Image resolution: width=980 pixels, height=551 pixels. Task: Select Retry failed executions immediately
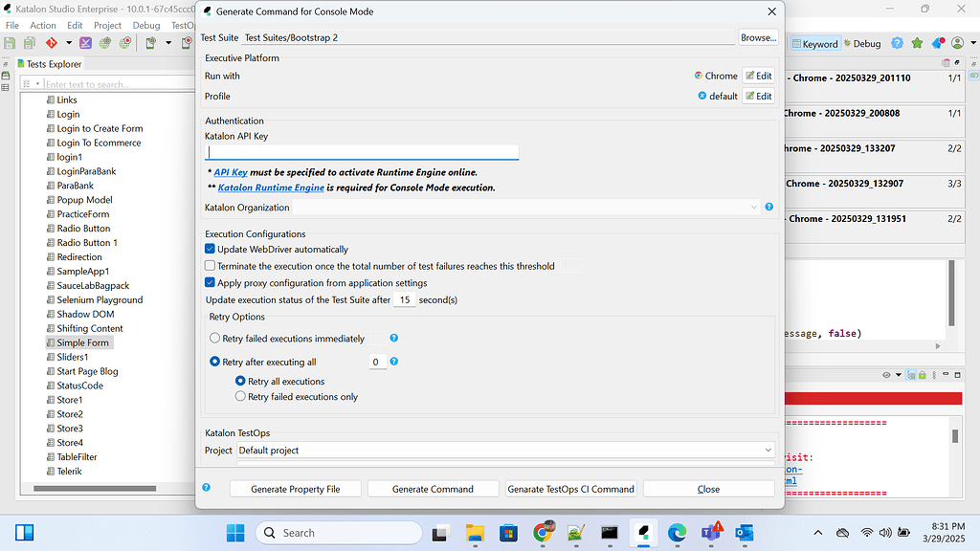click(214, 337)
